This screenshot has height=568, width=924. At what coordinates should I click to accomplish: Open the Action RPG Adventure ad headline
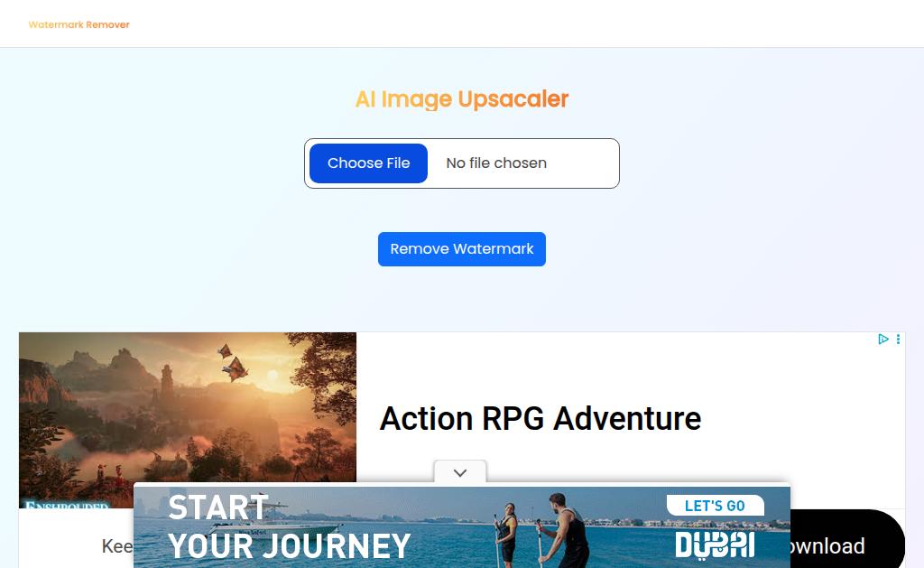[x=541, y=419]
